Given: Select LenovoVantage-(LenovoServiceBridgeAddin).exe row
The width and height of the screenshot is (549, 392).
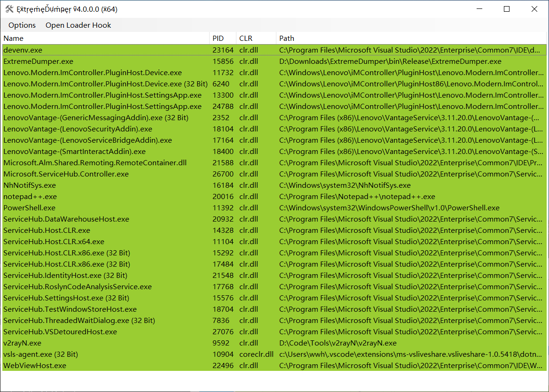Looking at the screenshot, I should tap(274, 140).
